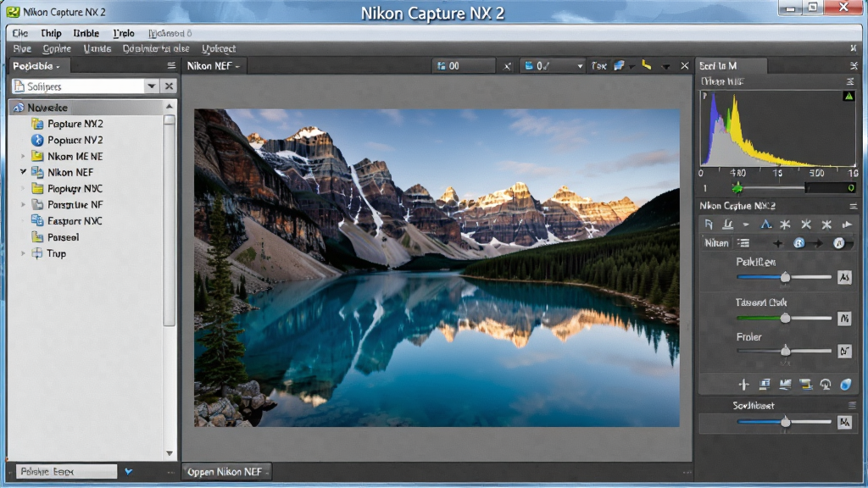Click the icon button right of the Tasent Cak slider
The width and height of the screenshot is (868, 488).
coord(844,319)
